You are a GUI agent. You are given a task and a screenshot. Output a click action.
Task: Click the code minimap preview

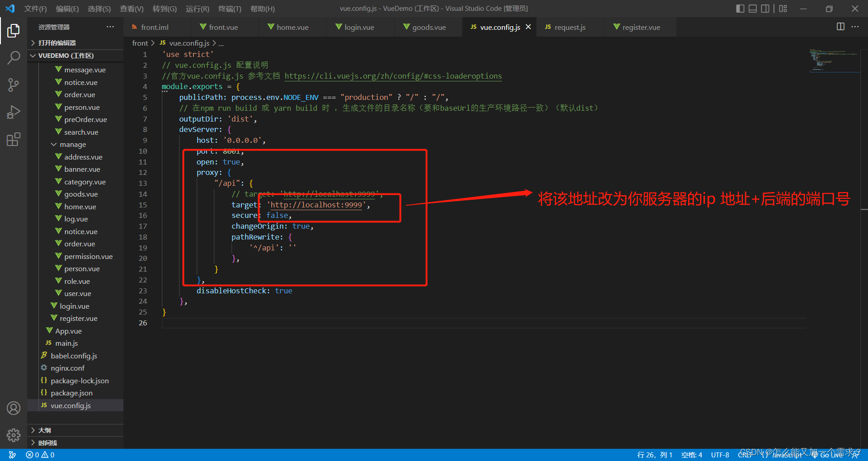click(x=834, y=61)
